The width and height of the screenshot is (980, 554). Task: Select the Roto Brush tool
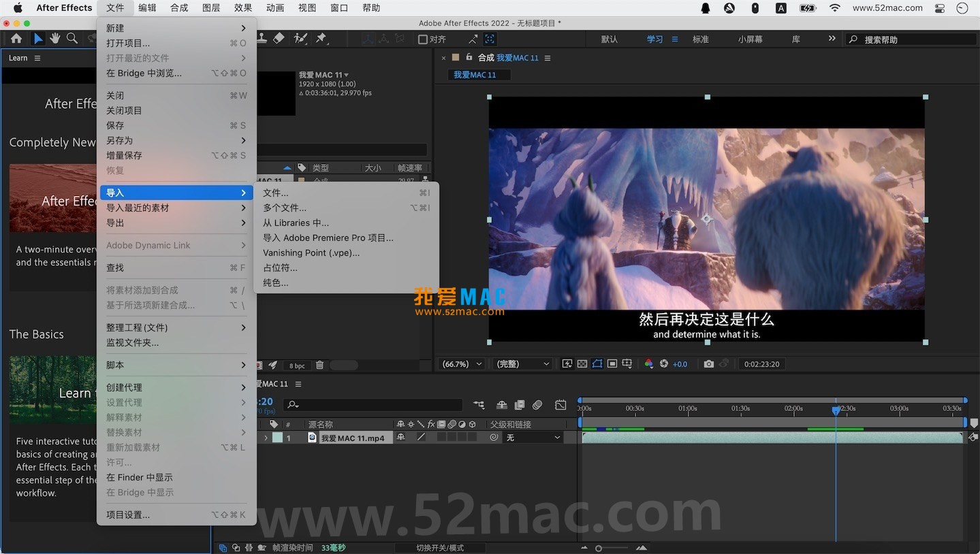point(300,39)
